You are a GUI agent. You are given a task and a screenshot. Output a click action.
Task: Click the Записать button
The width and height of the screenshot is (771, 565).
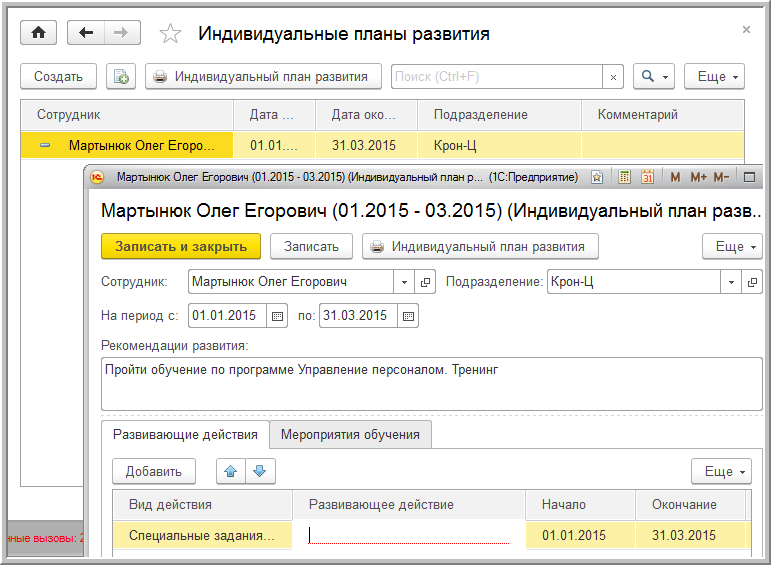pos(311,246)
